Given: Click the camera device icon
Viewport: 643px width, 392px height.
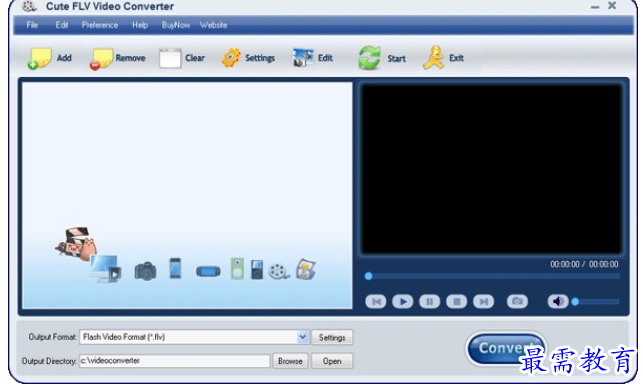Looking at the screenshot, I should (x=145, y=271).
